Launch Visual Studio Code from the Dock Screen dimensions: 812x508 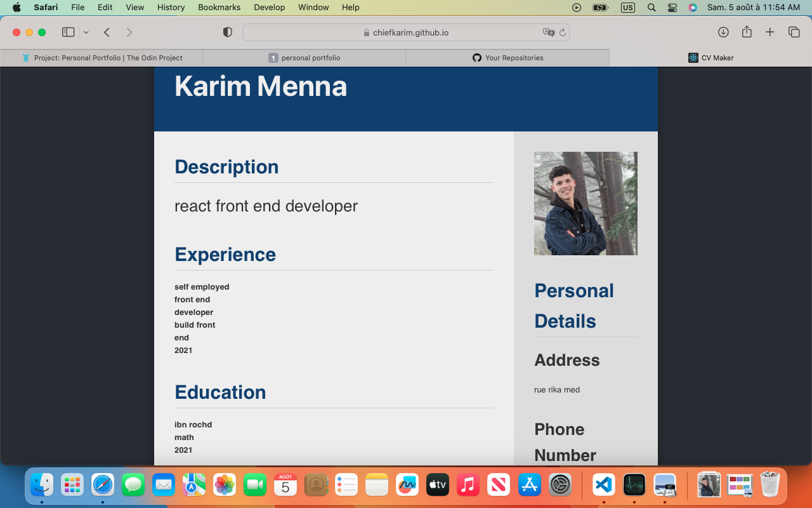pyautogui.click(x=603, y=485)
